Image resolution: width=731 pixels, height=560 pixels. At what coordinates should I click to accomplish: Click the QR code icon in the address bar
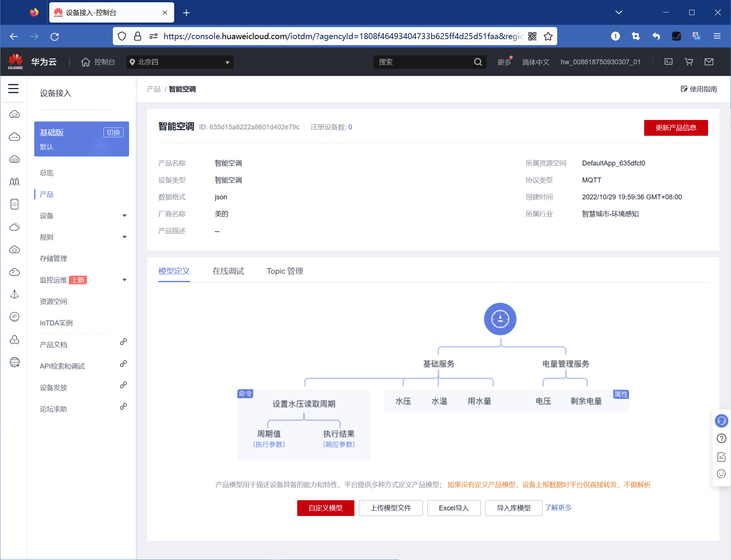pos(532,36)
